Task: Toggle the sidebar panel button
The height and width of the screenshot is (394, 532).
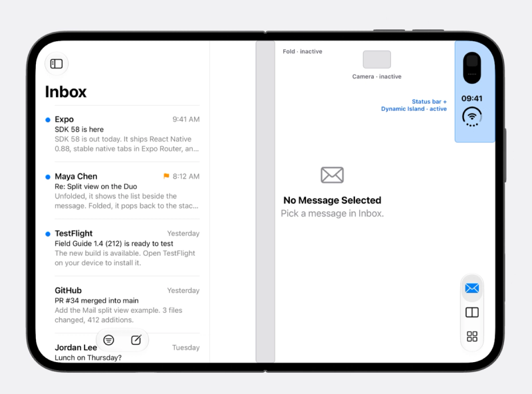Action: 57,64
